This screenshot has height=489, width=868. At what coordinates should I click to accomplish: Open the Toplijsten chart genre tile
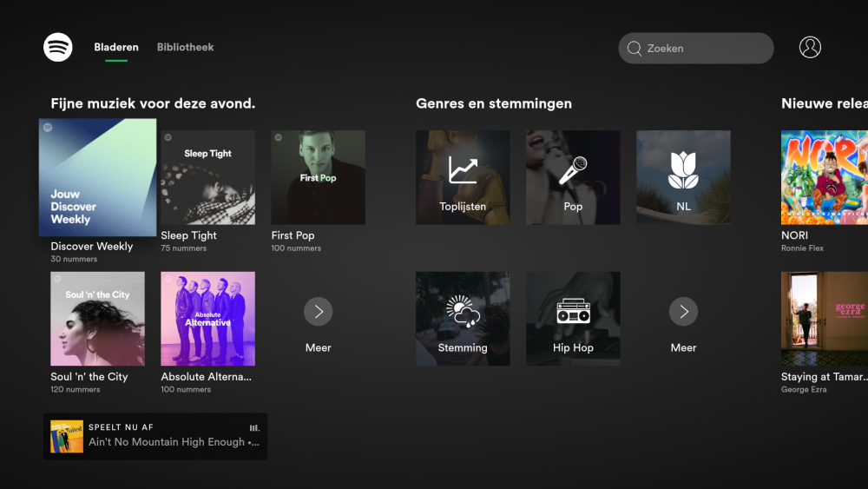point(463,177)
